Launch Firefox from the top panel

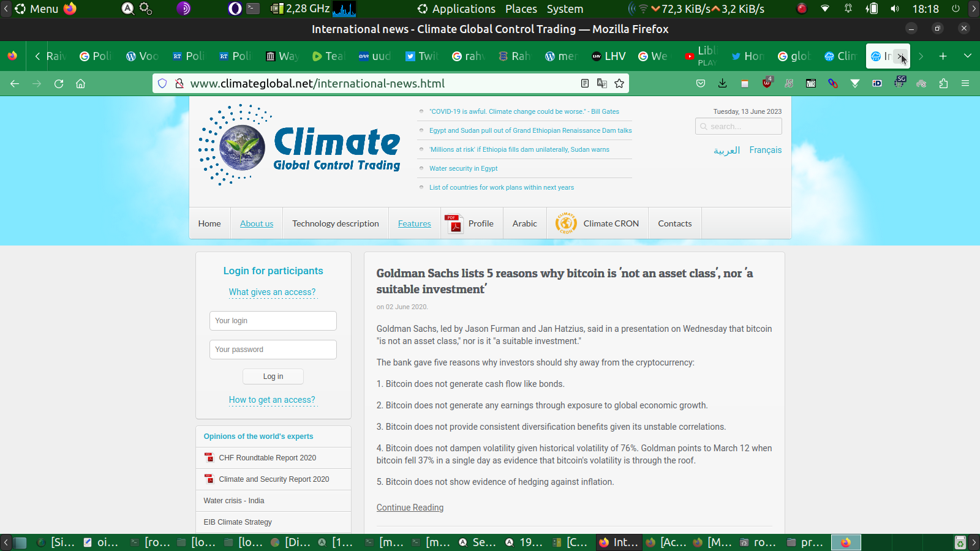point(70,9)
